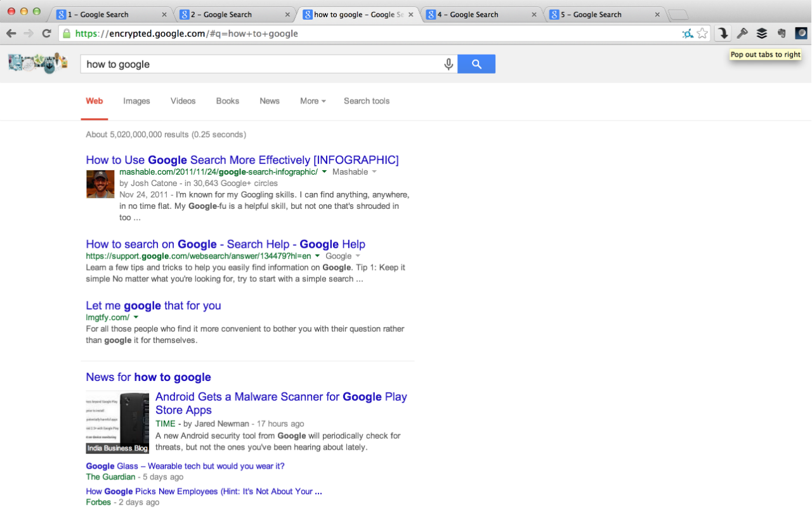Reload the current page
812x508 pixels.
(x=46, y=34)
